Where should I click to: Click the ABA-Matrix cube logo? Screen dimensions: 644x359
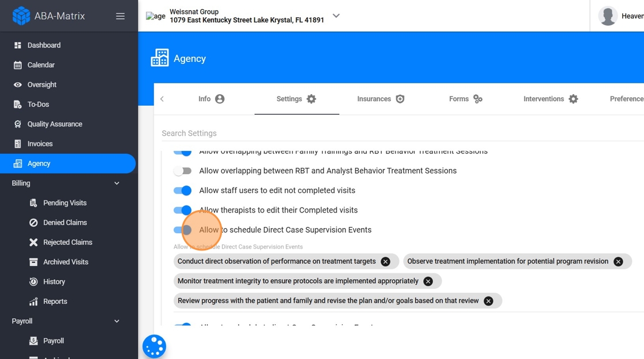coord(21,16)
